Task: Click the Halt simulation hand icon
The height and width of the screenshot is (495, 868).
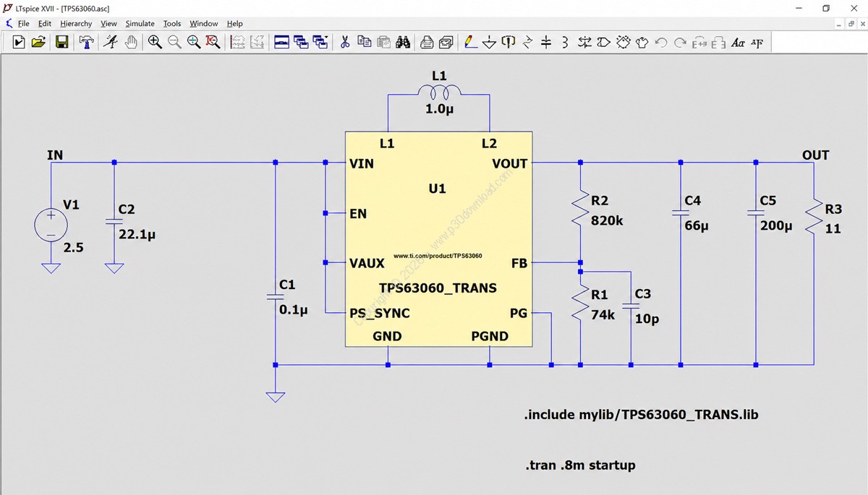Action: tap(131, 43)
